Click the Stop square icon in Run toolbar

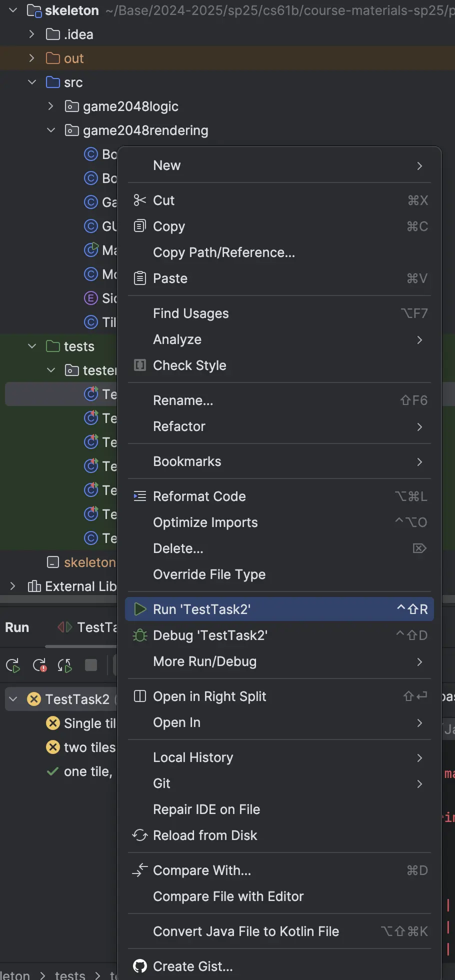[x=91, y=665]
